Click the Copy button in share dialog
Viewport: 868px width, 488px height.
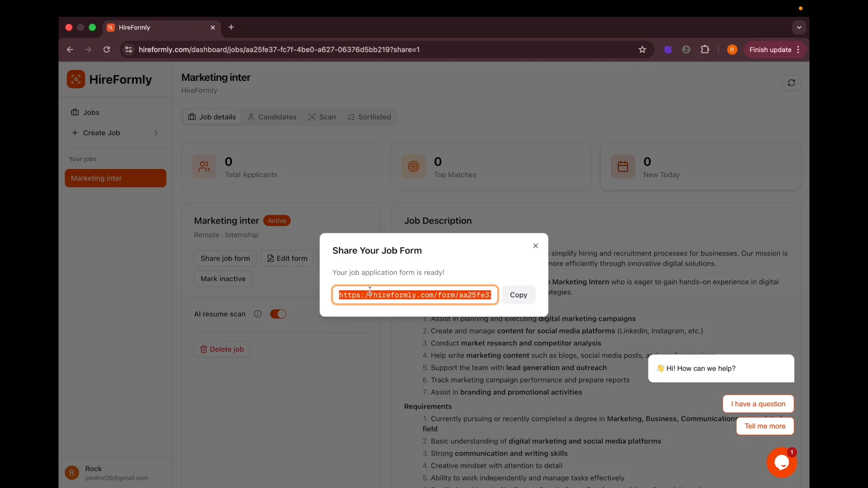click(x=519, y=295)
